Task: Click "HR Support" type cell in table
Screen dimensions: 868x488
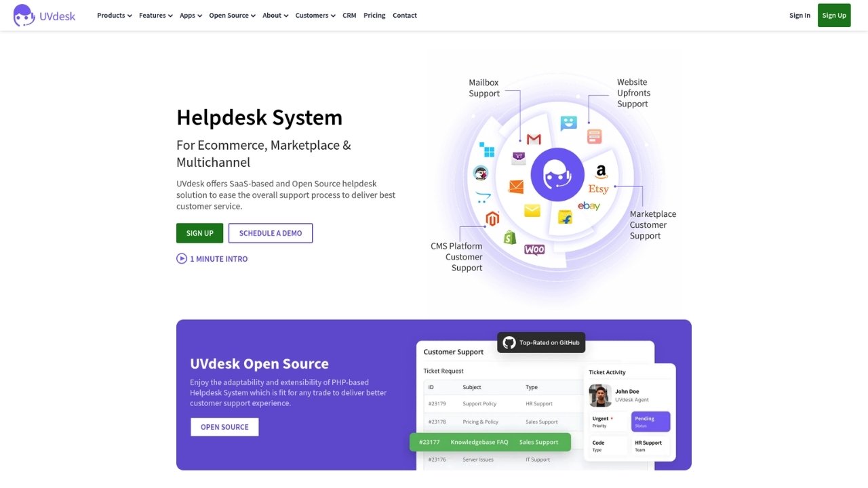Action: click(x=539, y=403)
